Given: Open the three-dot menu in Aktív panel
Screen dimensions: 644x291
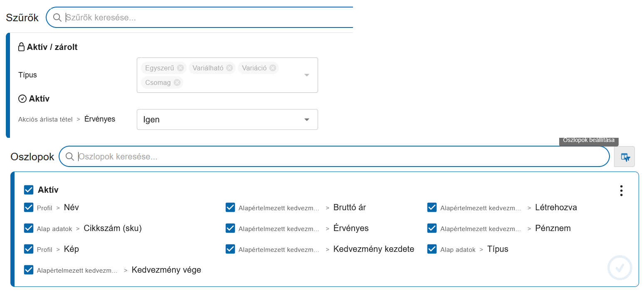Looking at the screenshot, I should (x=621, y=191).
